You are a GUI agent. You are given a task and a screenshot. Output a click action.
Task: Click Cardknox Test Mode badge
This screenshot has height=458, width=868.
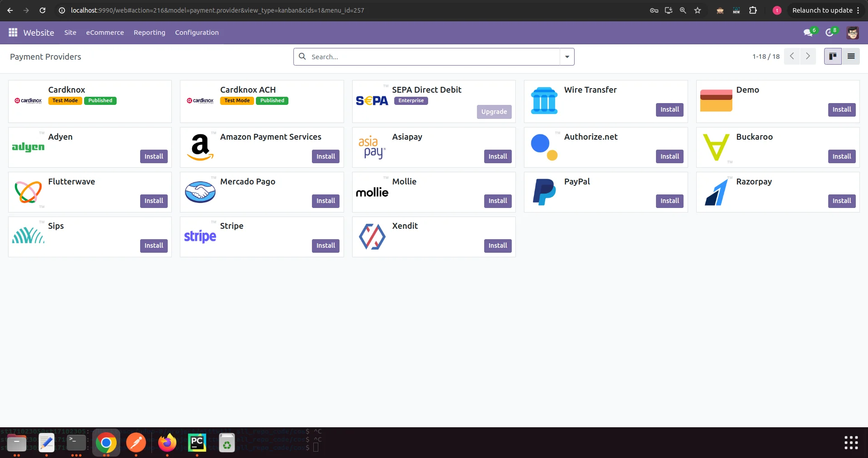[x=65, y=101]
